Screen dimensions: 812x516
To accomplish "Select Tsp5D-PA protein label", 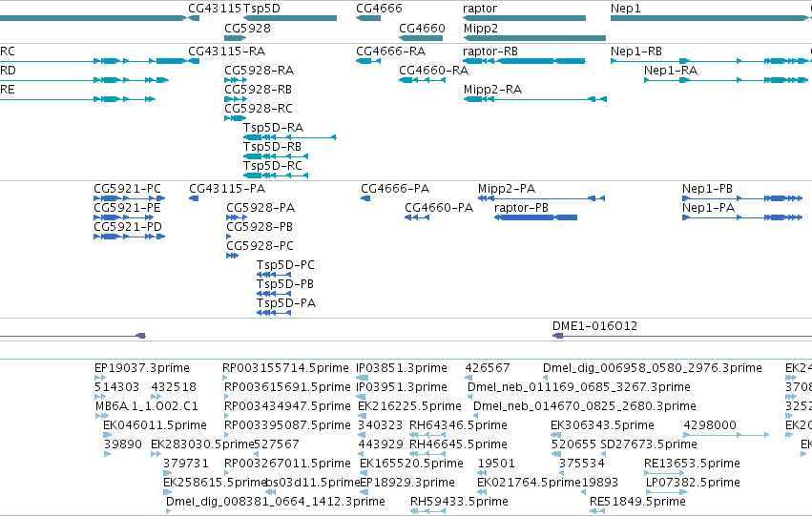I will (x=286, y=304).
